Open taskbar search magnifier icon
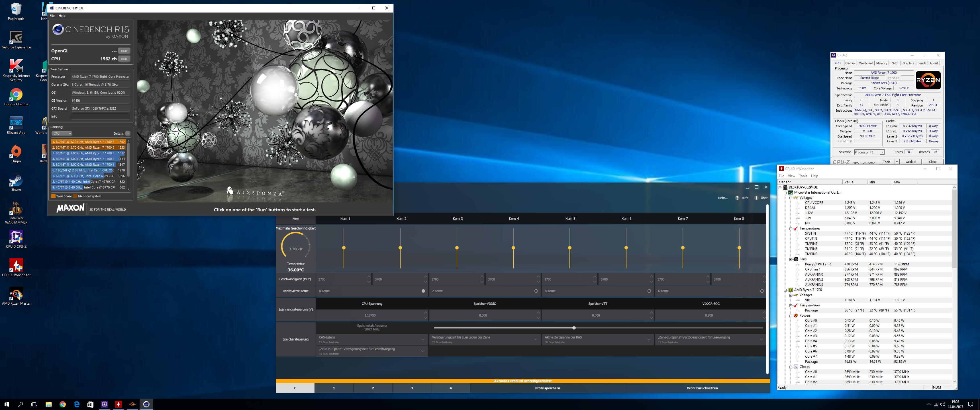 (21, 404)
